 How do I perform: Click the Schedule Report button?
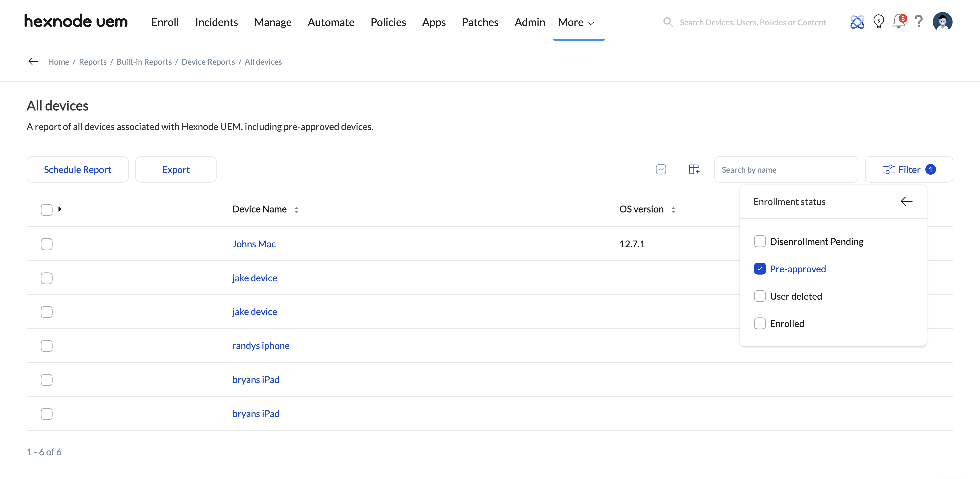[77, 170]
